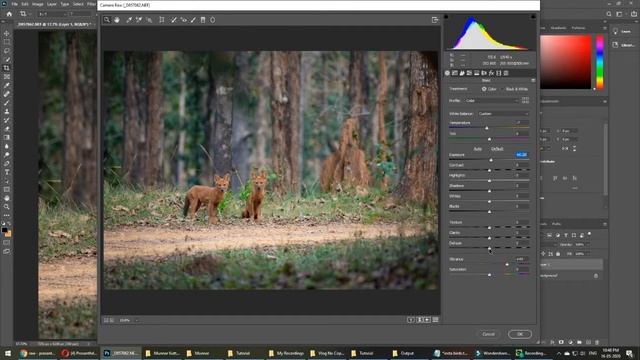The image size is (640, 360).
Task: Select the Zoom tool in Camera Raw toolbar
Action: [107, 20]
